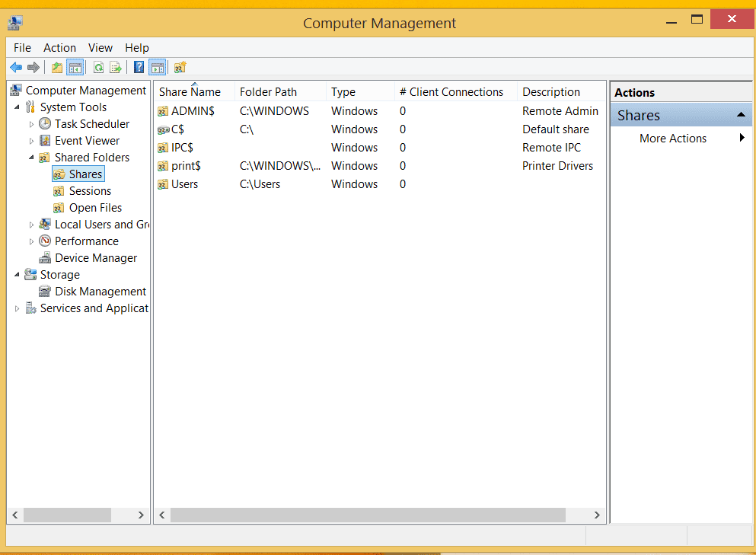Click the tree pane's horizontal scrollbar thumb

pyautogui.click(x=68, y=515)
